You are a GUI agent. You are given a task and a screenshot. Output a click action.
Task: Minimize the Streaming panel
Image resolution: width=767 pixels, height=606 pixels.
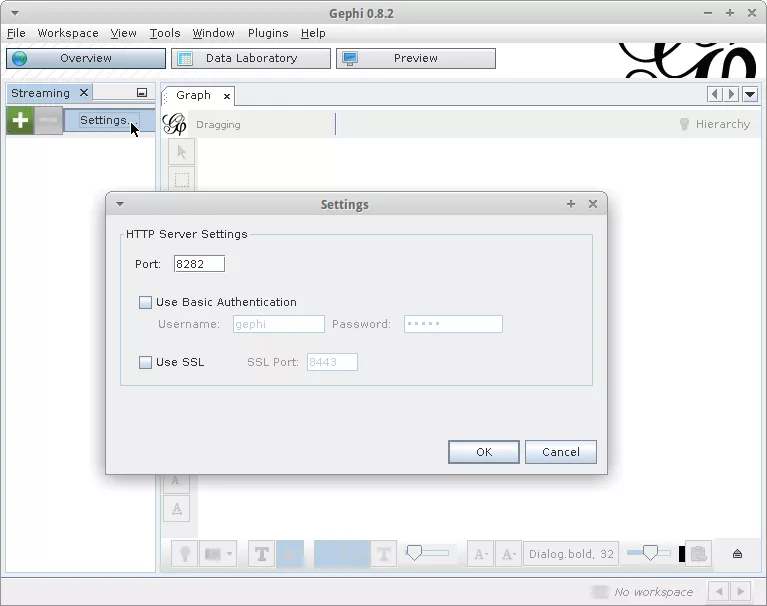coord(142,92)
